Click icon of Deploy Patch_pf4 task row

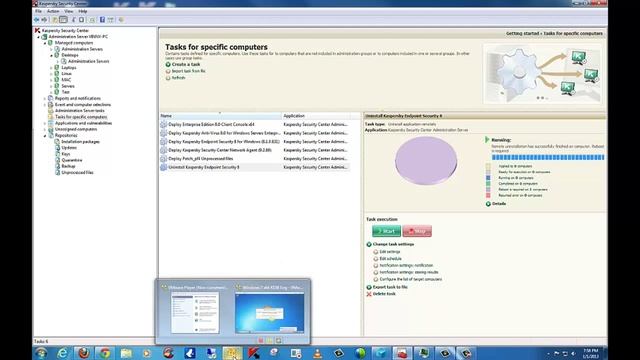(164, 158)
